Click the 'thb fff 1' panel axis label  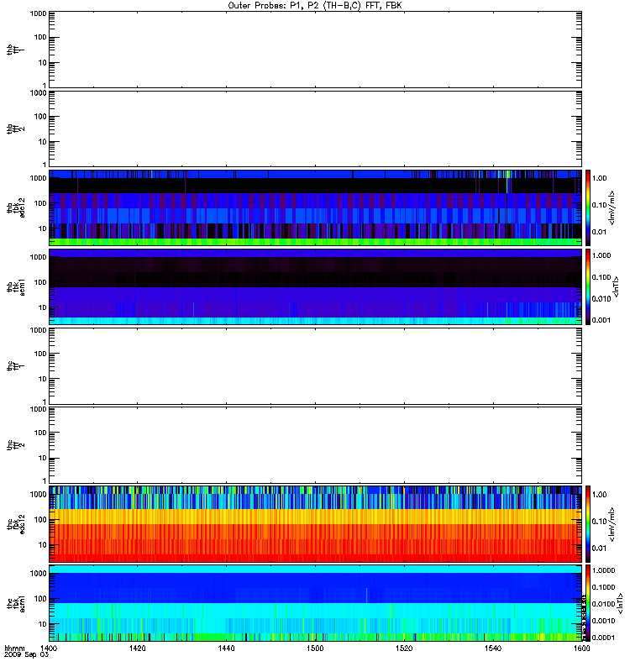click(x=15, y=50)
